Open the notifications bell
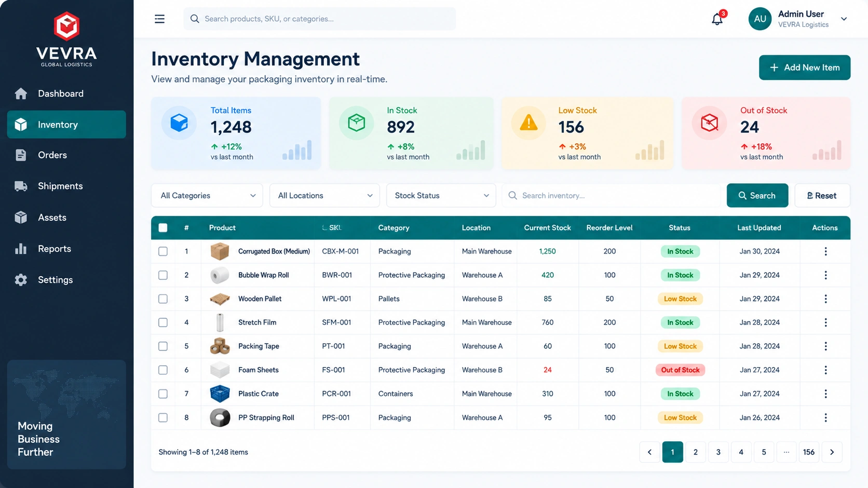 (x=717, y=19)
